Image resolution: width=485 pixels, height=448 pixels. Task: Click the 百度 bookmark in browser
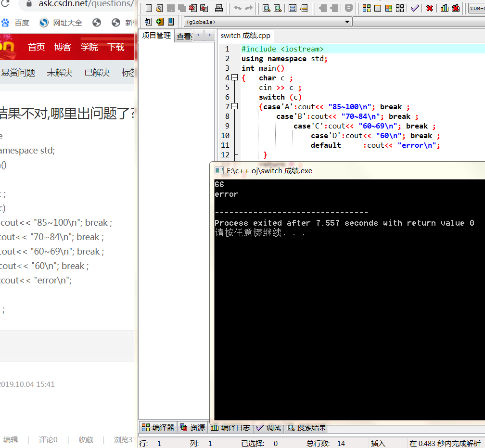point(15,23)
